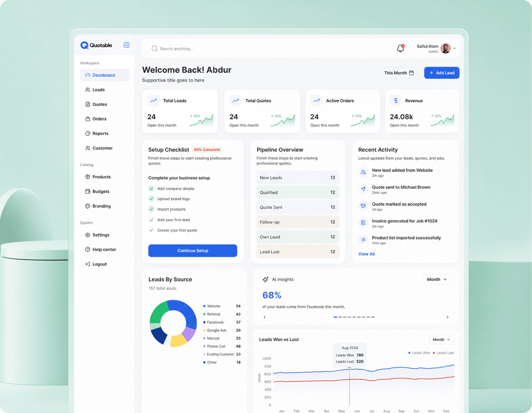532x413 pixels.
Task: Click the search magnifier icon
Action: point(154,48)
